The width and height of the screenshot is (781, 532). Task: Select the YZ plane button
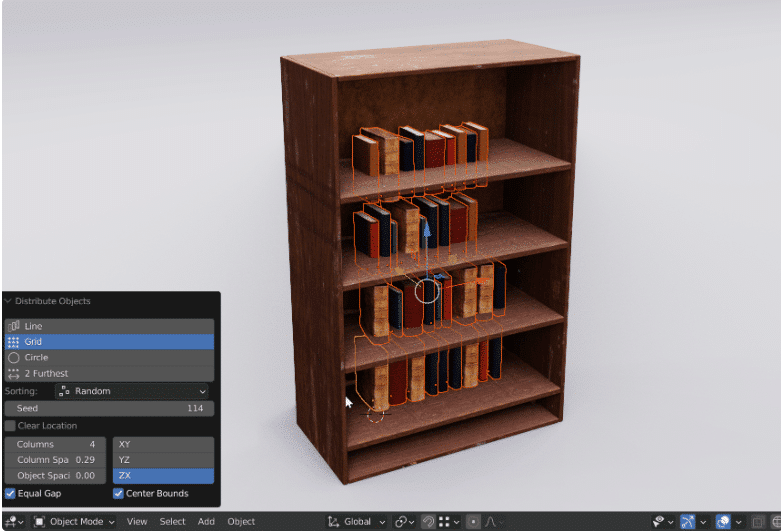(163, 460)
